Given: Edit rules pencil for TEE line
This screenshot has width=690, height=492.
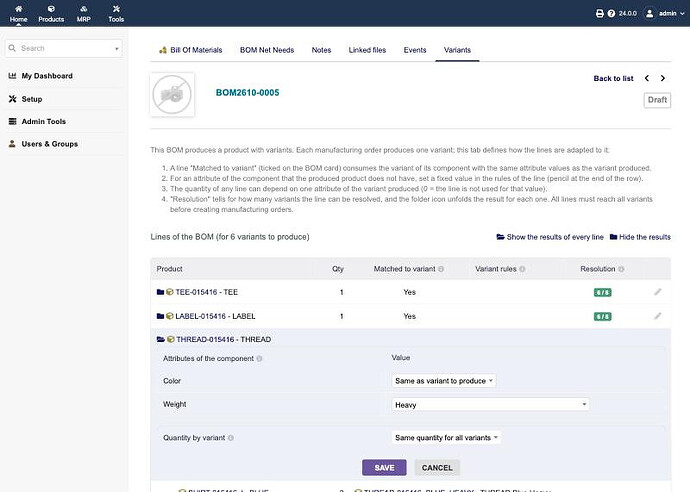Looking at the screenshot, I should pos(657,292).
